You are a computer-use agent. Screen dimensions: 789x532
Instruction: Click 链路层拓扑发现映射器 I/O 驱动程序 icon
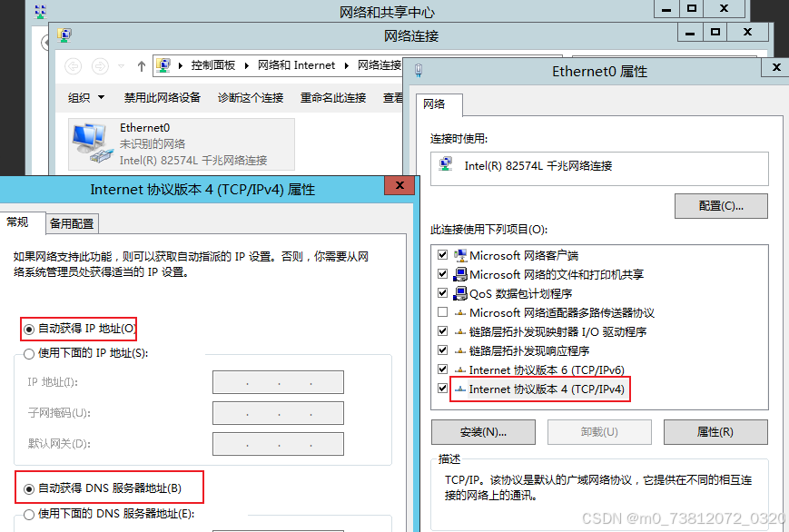[460, 332]
